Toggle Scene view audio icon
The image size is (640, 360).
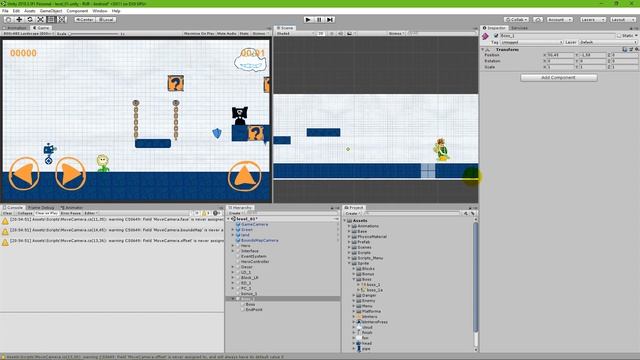(x=340, y=33)
